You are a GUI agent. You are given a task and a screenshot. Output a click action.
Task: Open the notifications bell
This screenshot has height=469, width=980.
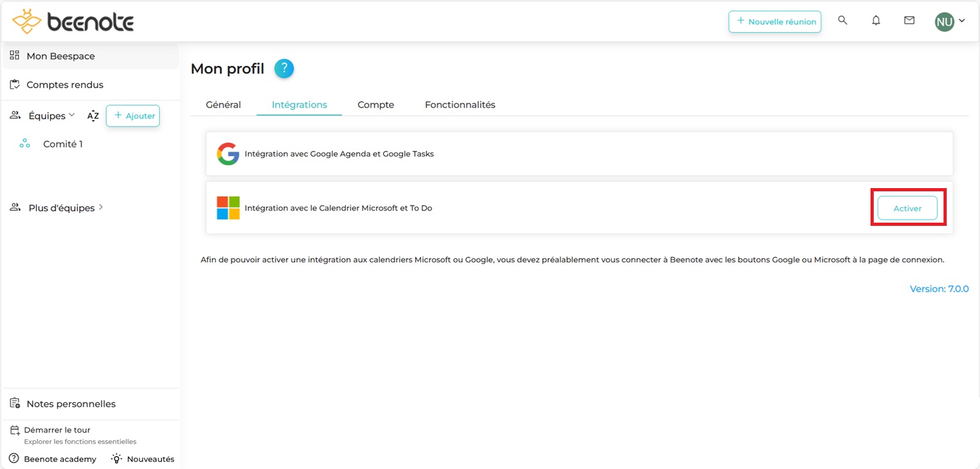(x=876, y=20)
